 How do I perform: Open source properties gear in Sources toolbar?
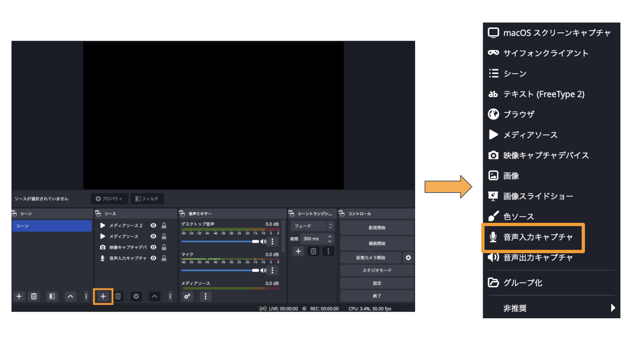[136, 296]
